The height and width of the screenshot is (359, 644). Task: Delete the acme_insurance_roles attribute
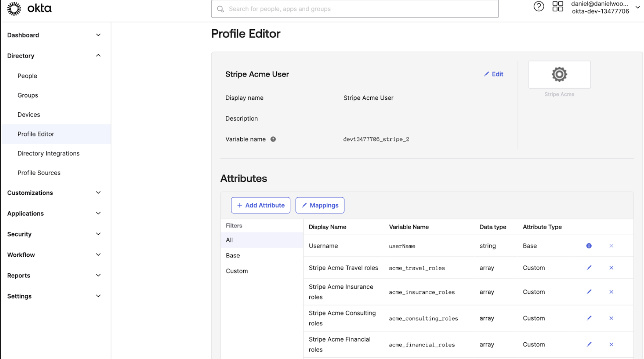(x=611, y=292)
